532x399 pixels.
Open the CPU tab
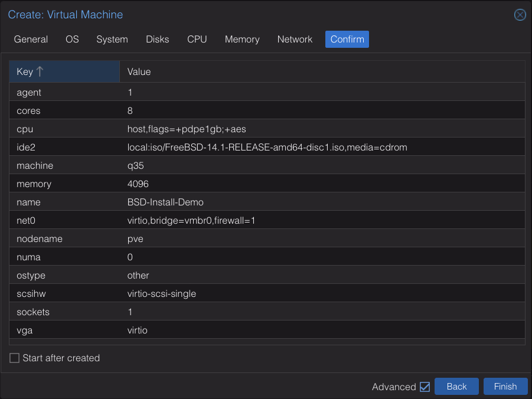(197, 40)
